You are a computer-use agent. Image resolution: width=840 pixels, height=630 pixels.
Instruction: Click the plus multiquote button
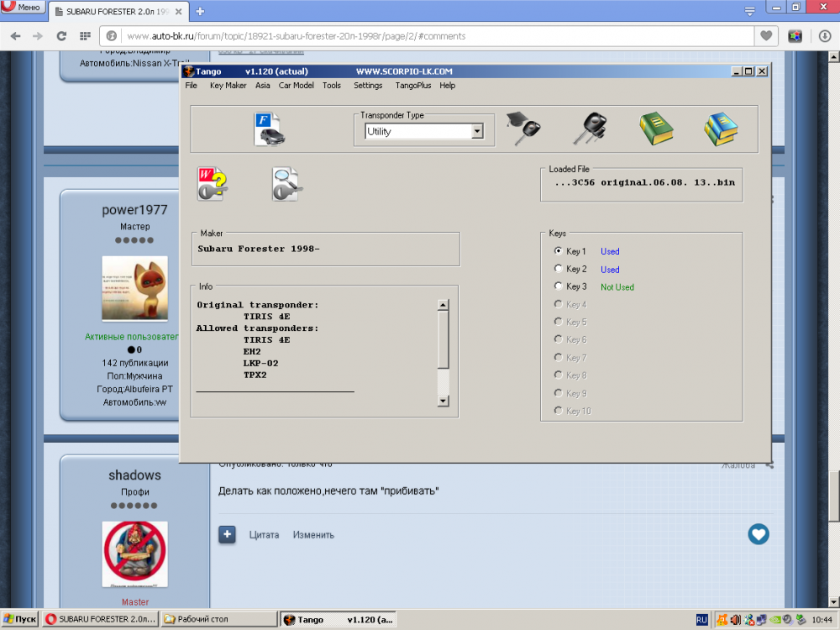(x=227, y=534)
